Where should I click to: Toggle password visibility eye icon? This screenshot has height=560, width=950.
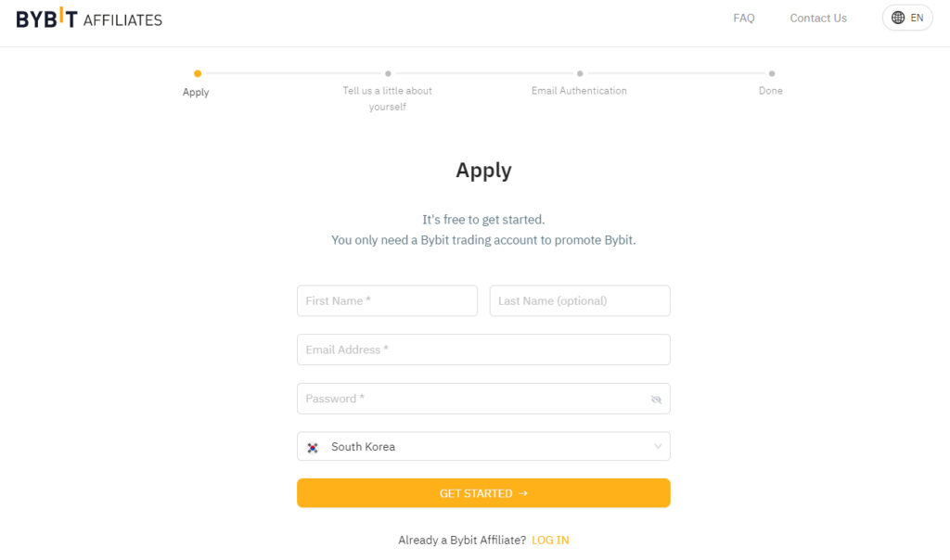point(656,399)
